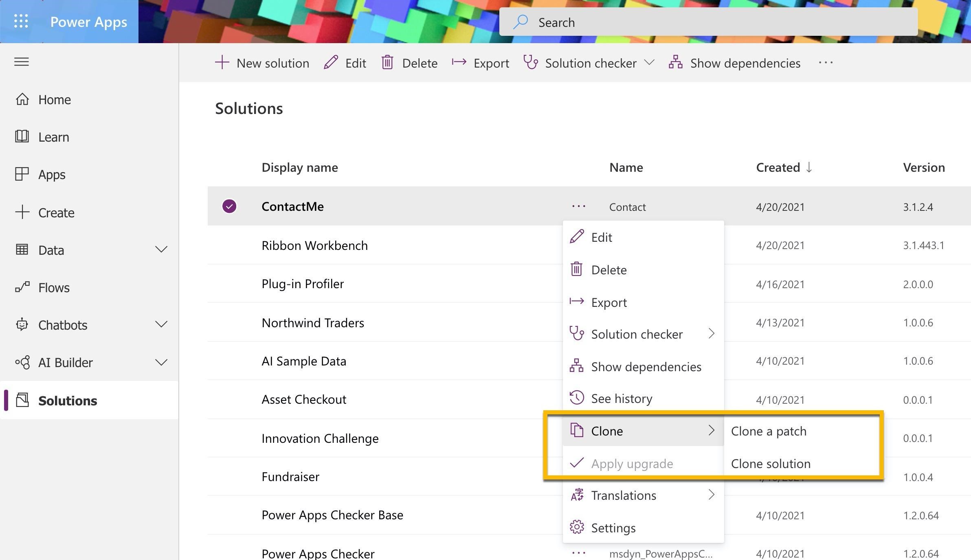Open the toolbar Solution checker dropdown chevron
The height and width of the screenshot is (560, 971).
pos(650,63)
